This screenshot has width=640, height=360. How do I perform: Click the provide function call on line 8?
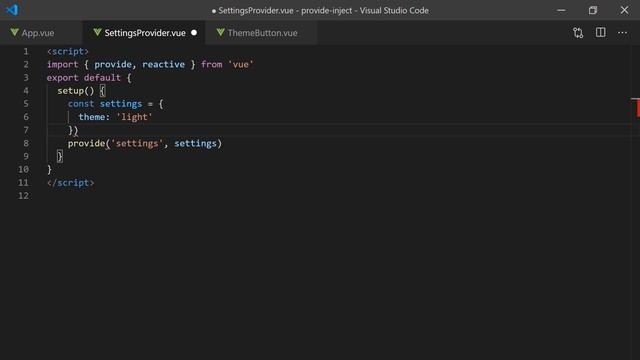coord(86,144)
